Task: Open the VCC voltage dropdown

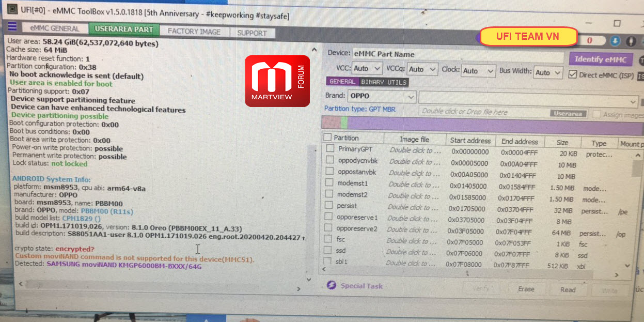Action: tap(367, 68)
